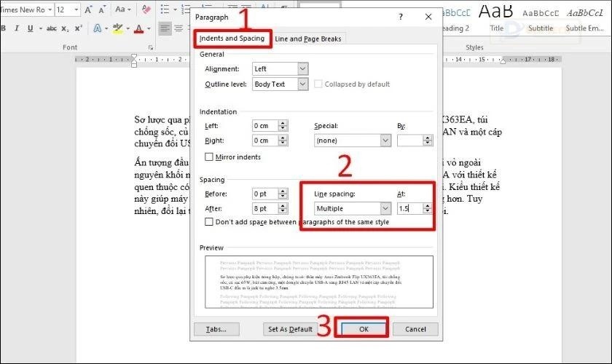This screenshot has height=364, width=612.
Task: Click the Align Left icon
Action: tap(165, 28)
